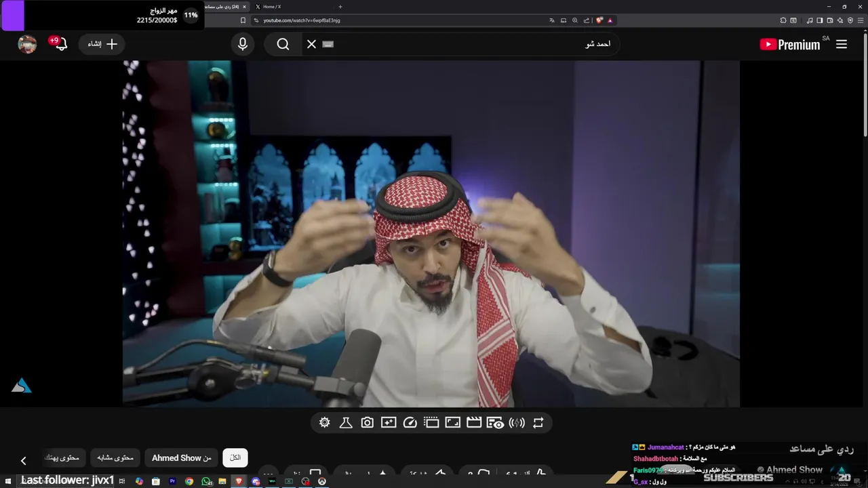
Task: Open File Explorer from the taskbar
Action: pyautogui.click(x=222, y=481)
